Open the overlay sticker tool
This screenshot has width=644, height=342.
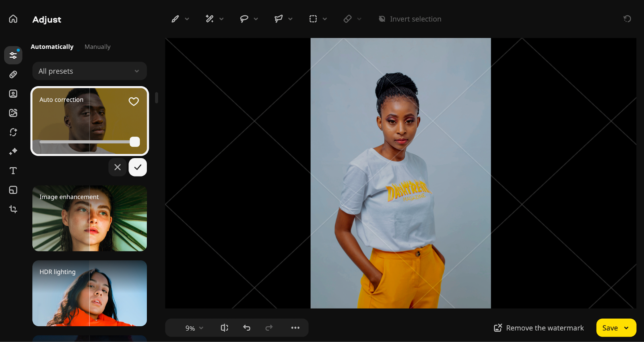click(x=13, y=190)
